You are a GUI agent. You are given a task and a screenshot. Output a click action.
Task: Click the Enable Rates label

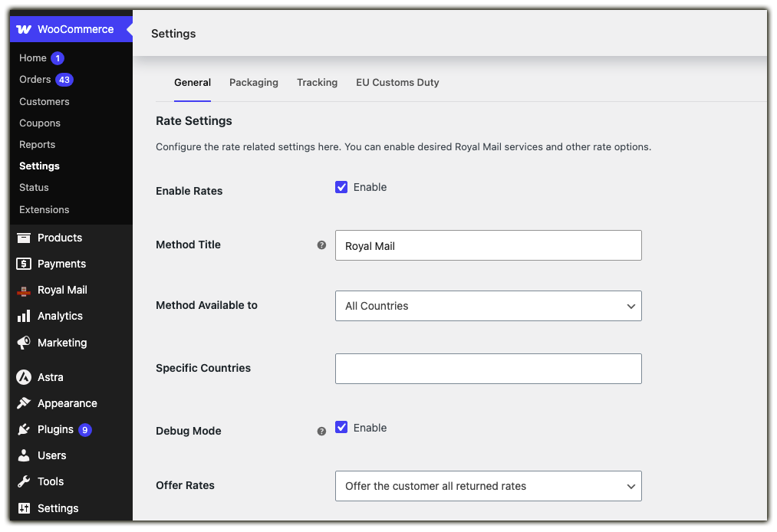[x=189, y=191]
